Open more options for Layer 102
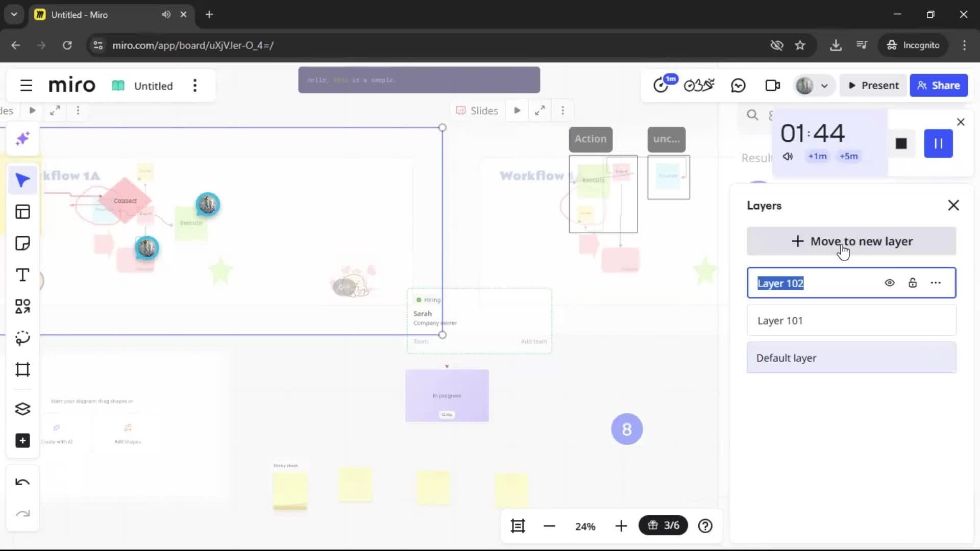The width and height of the screenshot is (980, 551). pos(936,283)
